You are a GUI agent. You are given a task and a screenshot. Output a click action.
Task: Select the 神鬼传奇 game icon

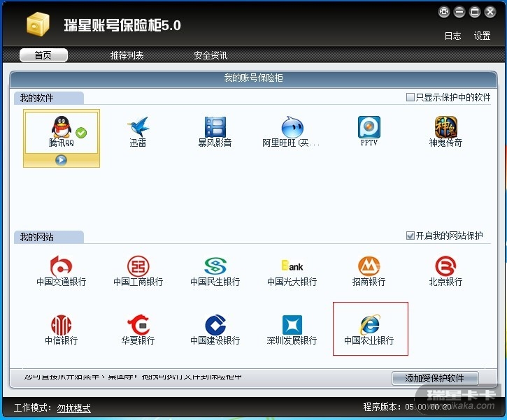pyautogui.click(x=445, y=127)
